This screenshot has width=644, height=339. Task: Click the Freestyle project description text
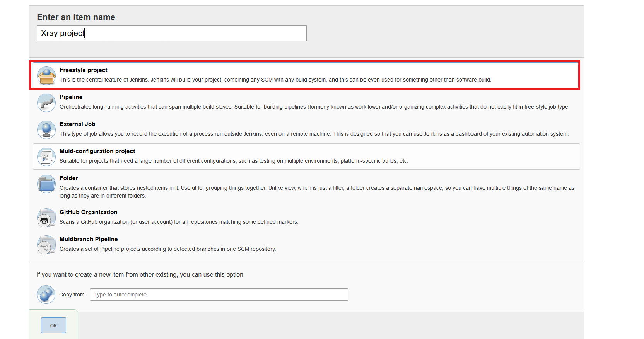tap(275, 80)
